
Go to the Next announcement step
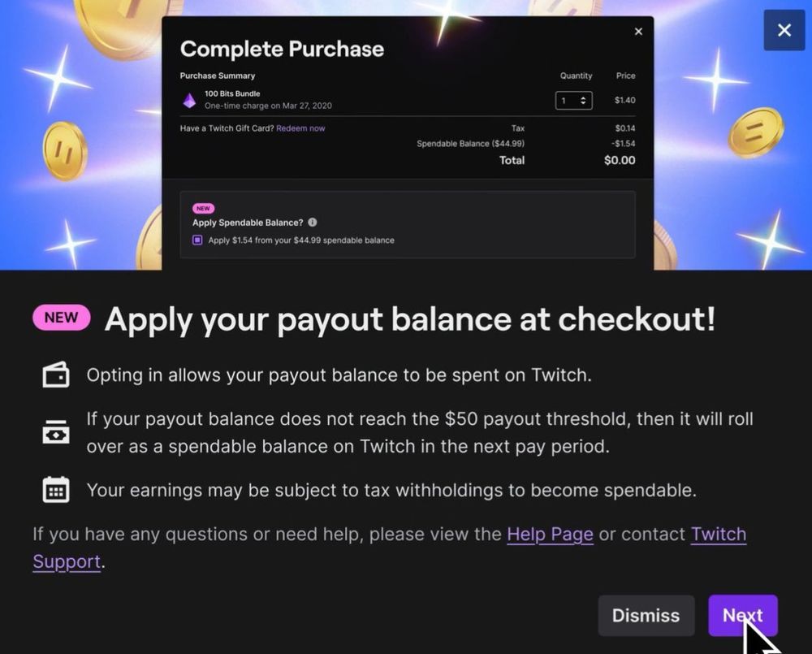click(x=743, y=615)
